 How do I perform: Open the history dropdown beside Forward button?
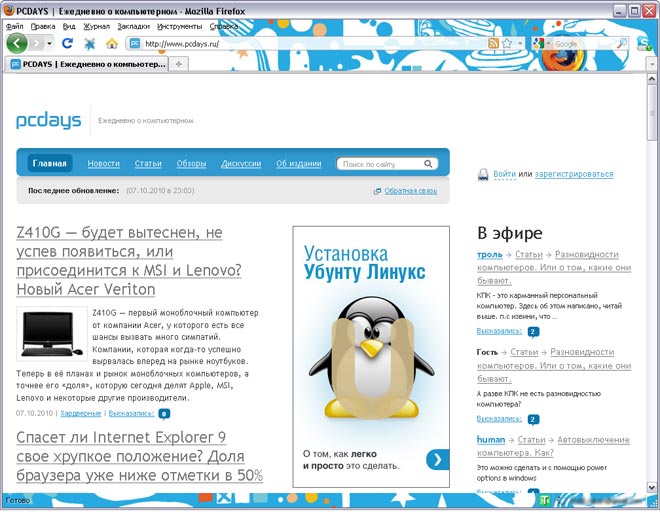coord(49,43)
